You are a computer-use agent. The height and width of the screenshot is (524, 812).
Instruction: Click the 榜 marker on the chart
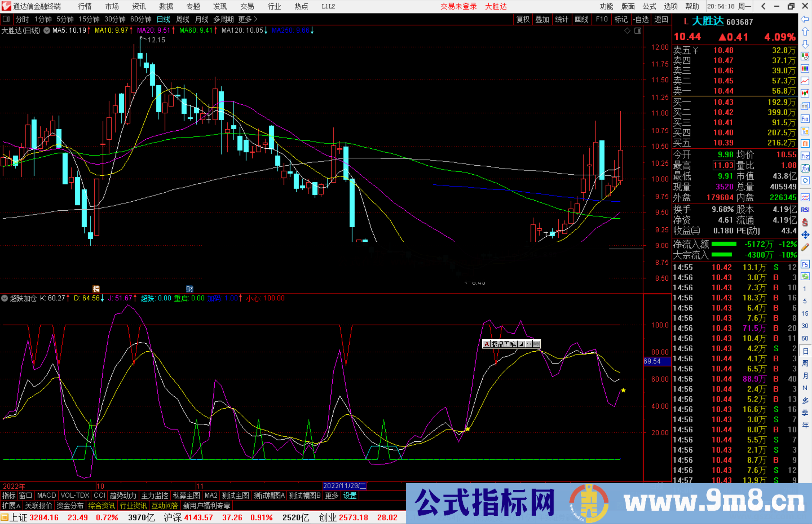(96, 288)
